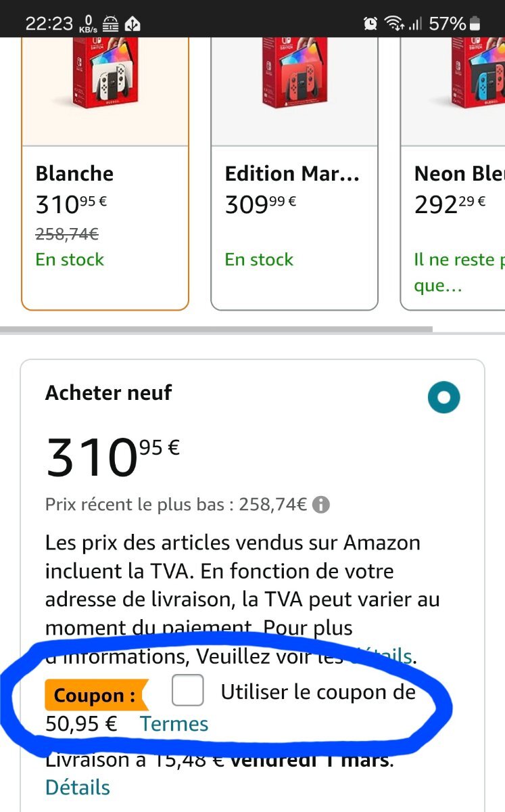Click the horizontal variant scrollbar
The height and width of the screenshot is (812, 505).
coord(216,330)
